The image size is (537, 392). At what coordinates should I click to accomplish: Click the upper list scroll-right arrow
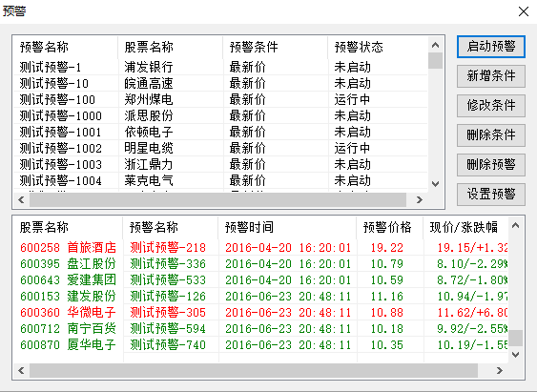click(x=419, y=199)
